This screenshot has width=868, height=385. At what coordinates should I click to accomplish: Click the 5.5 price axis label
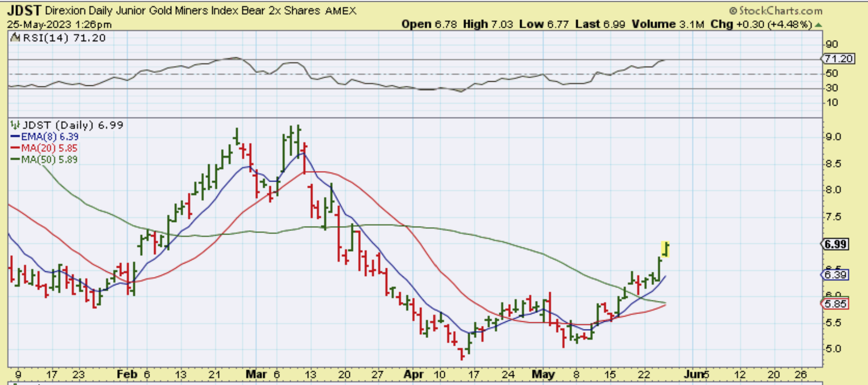click(833, 323)
